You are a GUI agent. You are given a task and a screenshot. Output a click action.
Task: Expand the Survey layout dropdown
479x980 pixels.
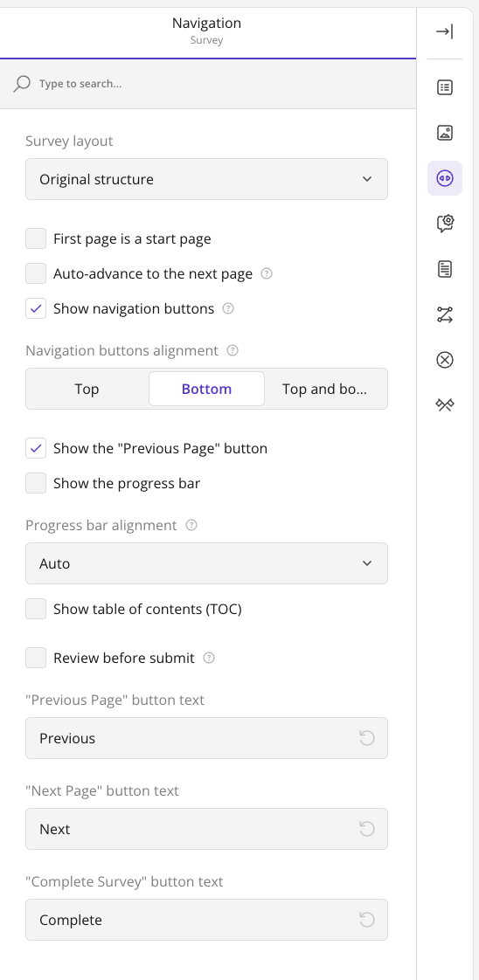[x=206, y=179]
